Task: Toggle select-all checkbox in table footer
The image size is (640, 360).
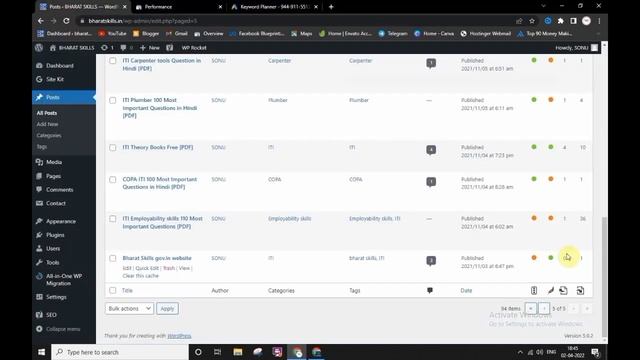Action: pos(113,290)
